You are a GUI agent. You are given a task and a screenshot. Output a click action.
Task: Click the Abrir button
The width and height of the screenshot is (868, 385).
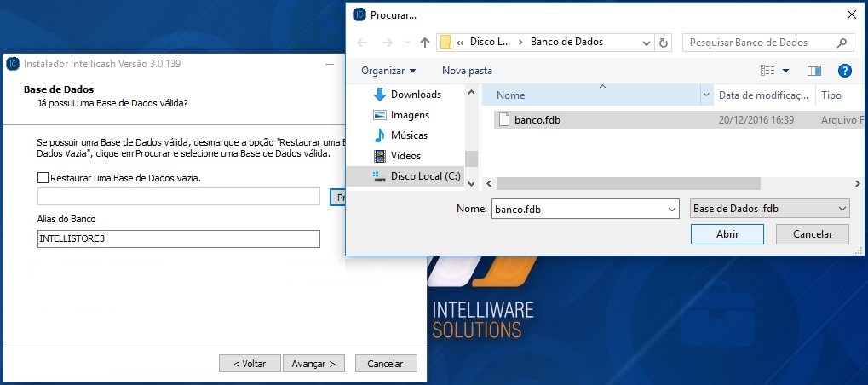(727, 234)
